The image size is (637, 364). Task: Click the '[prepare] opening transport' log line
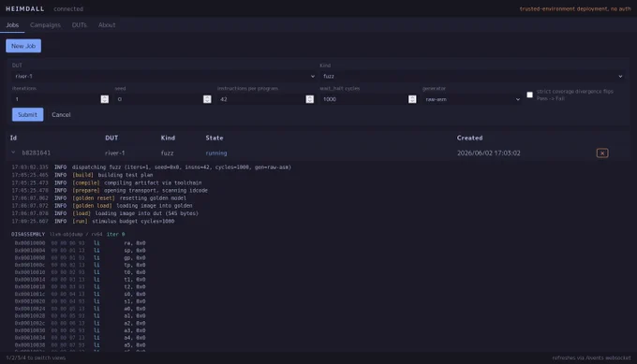point(110,190)
